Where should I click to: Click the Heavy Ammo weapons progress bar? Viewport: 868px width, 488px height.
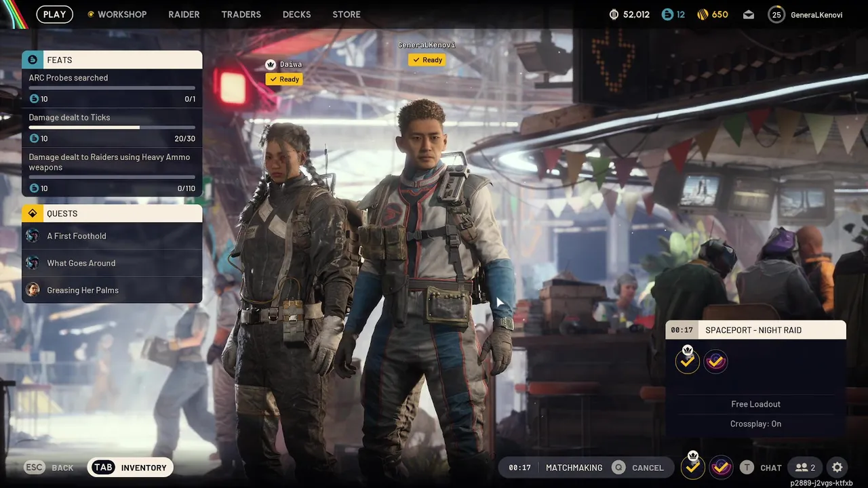112,177
